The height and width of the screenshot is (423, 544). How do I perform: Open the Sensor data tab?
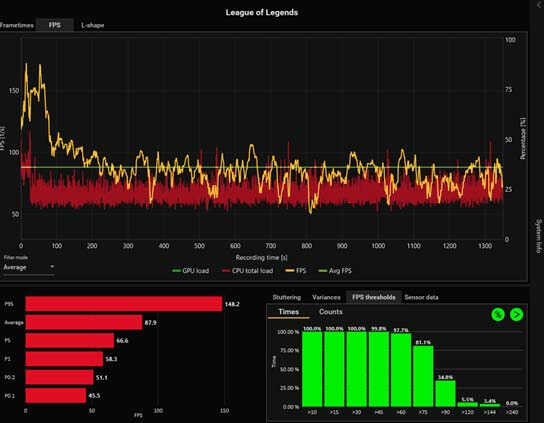click(421, 297)
